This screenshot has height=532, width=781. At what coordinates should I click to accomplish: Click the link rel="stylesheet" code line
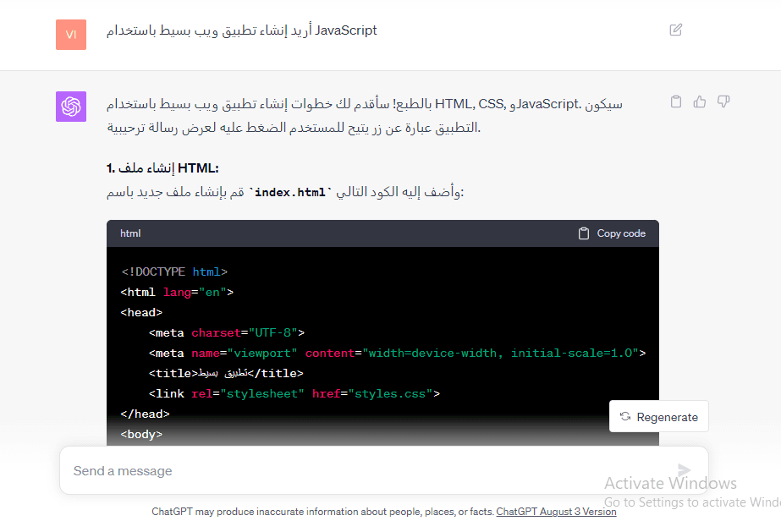click(x=294, y=394)
